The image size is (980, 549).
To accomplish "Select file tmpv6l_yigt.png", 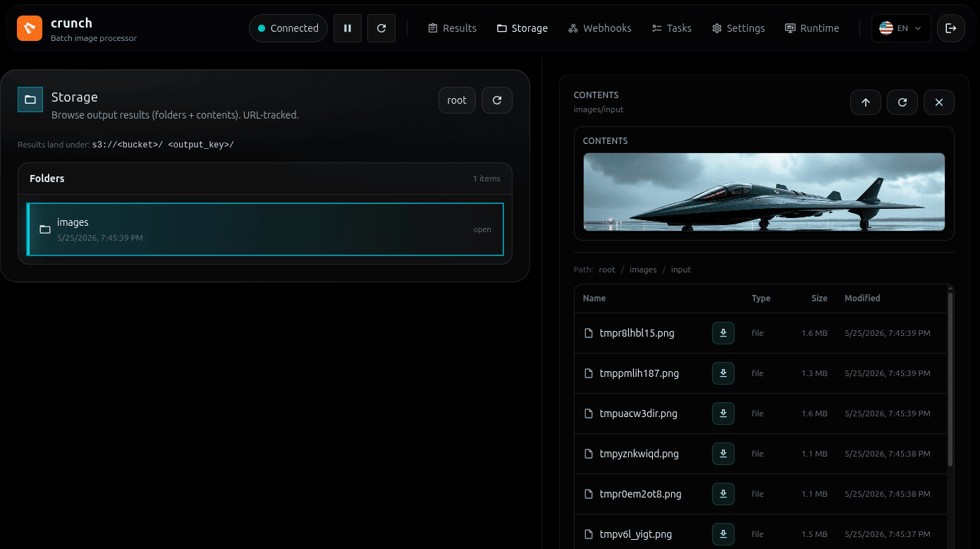I will tap(635, 534).
